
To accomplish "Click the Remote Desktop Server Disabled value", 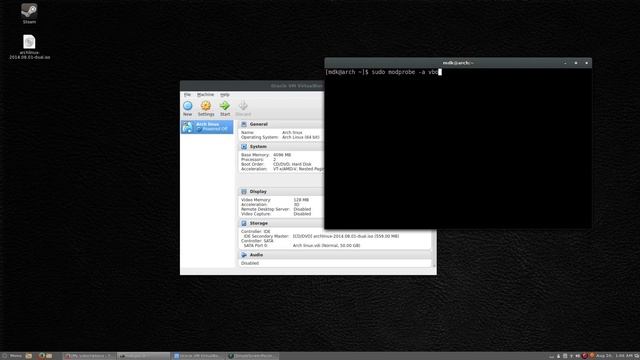I will point(302,209).
